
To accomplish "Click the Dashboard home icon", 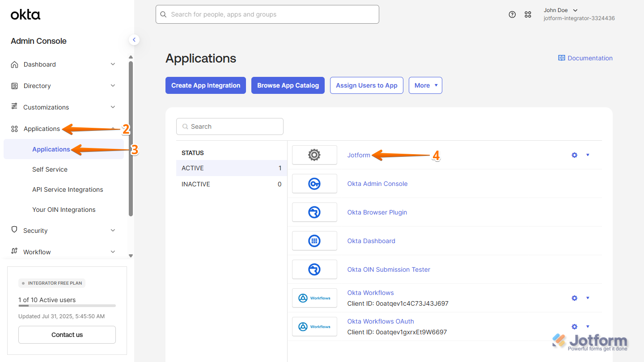I will coord(15,64).
